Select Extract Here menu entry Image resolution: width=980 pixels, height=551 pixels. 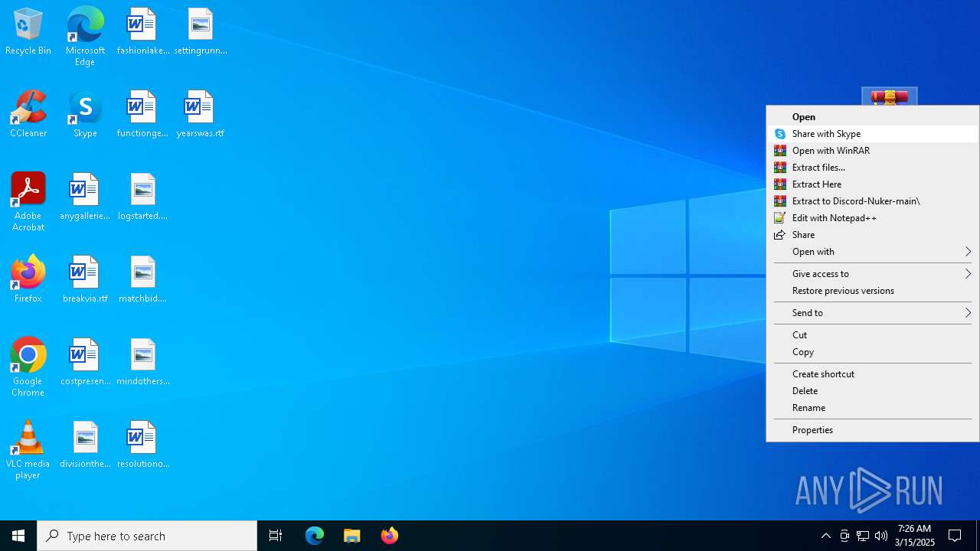click(873, 184)
